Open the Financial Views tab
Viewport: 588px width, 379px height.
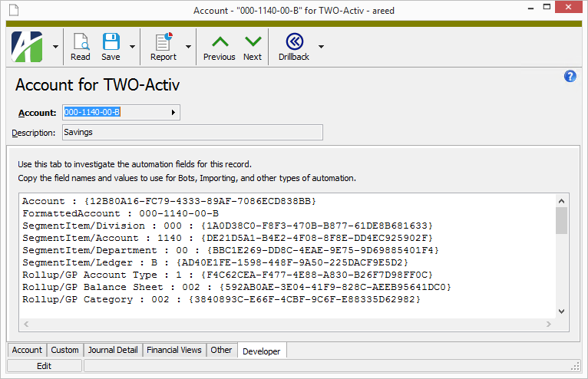pos(174,350)
